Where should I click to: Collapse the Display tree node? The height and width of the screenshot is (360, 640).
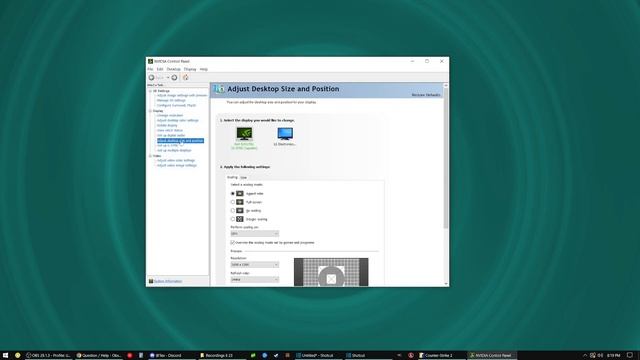150,111
